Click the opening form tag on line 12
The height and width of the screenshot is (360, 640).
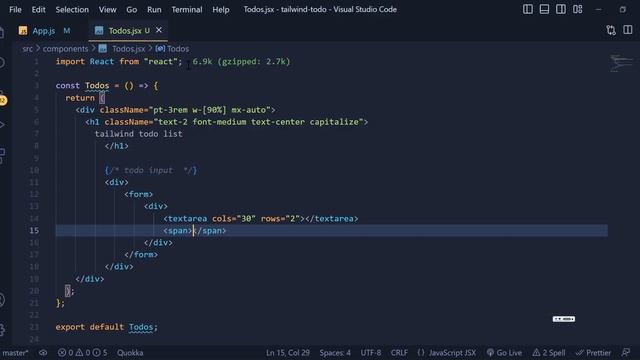tap(139, 194)
